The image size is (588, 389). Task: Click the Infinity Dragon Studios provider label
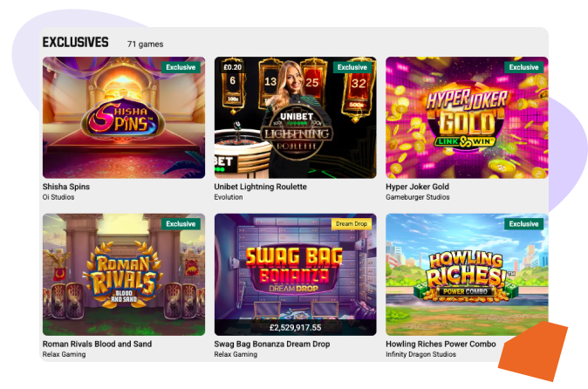[420, 354]
